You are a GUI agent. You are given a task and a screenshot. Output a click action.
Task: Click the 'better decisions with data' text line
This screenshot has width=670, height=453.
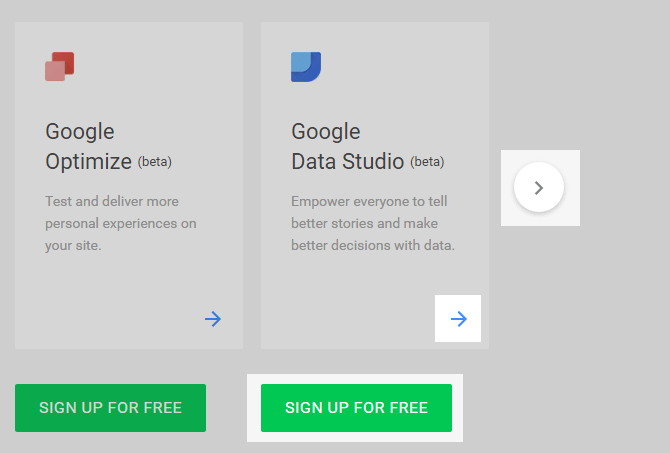(x=372, y=245)
